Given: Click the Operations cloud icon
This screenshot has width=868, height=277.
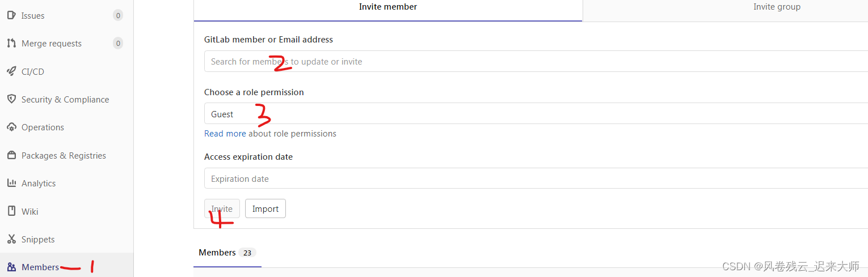Looking at the screenshot, I should point(11,127).
